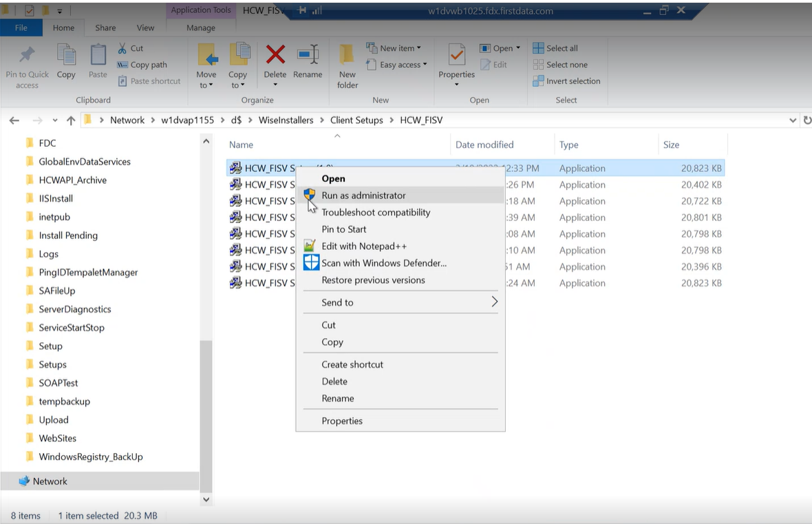812x524 pixels.
Task: Open the HCWAPI_Archive folder
Action: coord(72,180)
